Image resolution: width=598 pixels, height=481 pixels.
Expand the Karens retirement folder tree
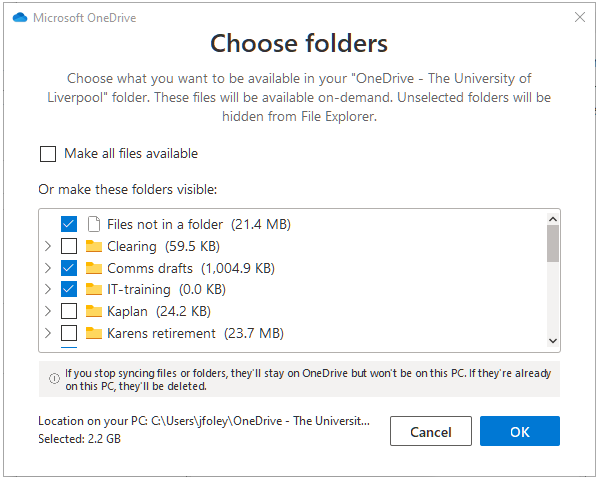coord(48,333)
